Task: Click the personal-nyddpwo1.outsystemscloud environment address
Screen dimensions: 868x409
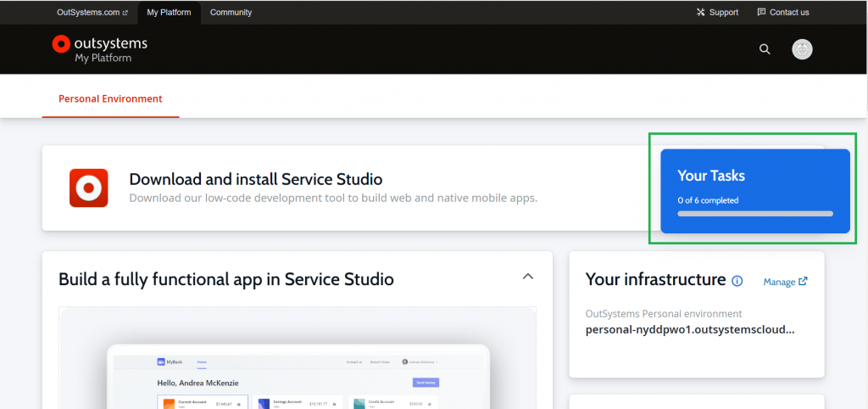Action: tap(690, 330)
